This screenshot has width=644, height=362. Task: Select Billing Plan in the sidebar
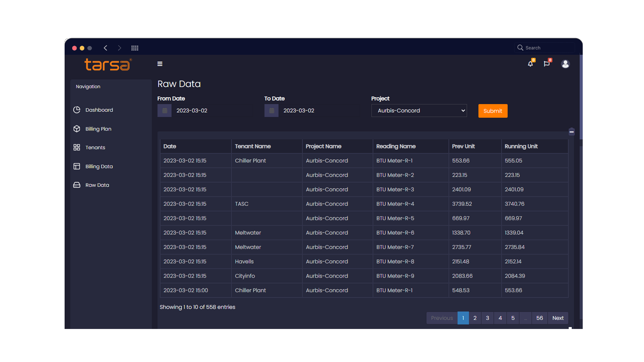click(x=98, y=129)
